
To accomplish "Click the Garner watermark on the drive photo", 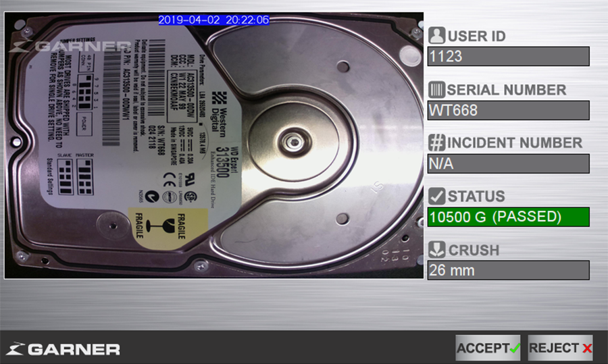I will 72,47.
